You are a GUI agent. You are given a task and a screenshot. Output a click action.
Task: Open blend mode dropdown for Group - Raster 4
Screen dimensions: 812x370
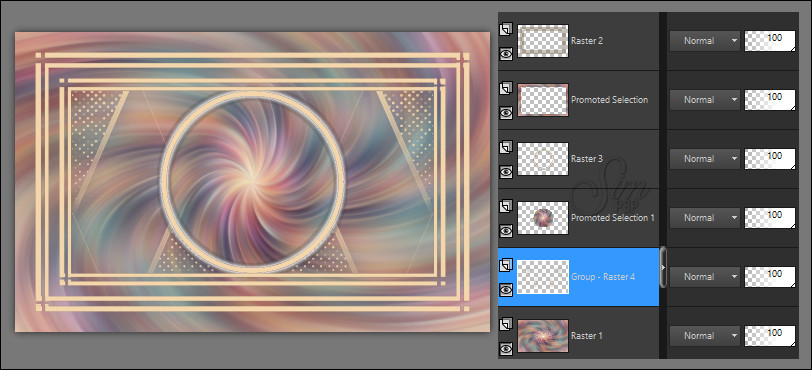point(704,277)
